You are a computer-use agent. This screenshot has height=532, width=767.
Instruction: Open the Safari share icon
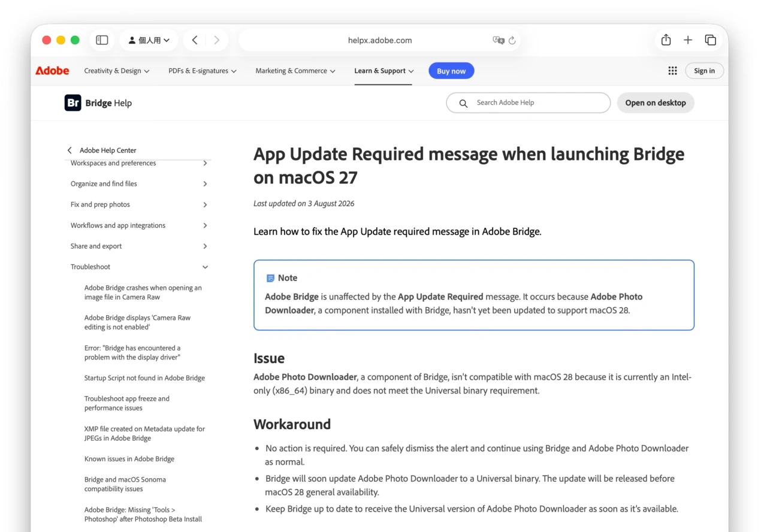[666, 40]
